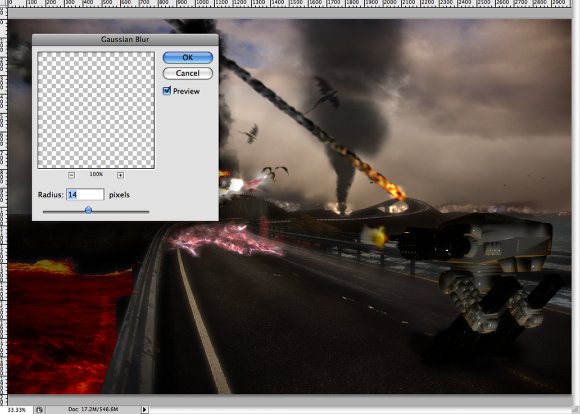Zoom in the blur preview with plus icon

pyautogui.click(x=120, y=175)
